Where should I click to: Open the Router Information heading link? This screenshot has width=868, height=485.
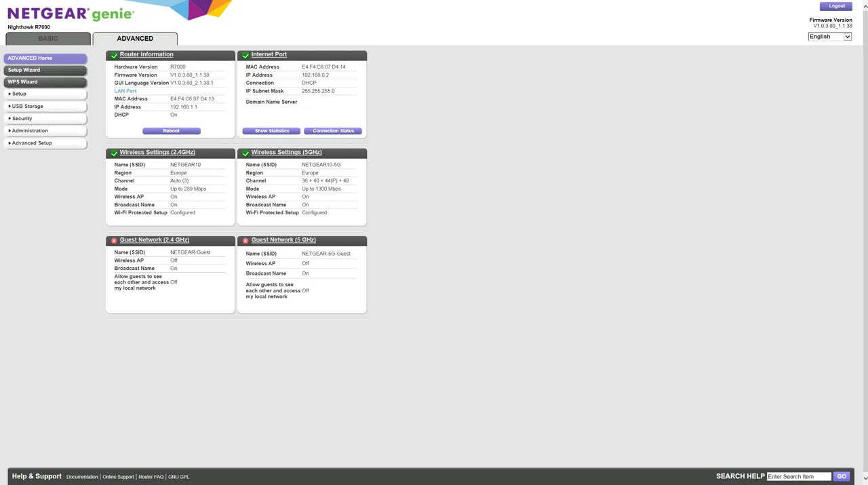point(146,54)
